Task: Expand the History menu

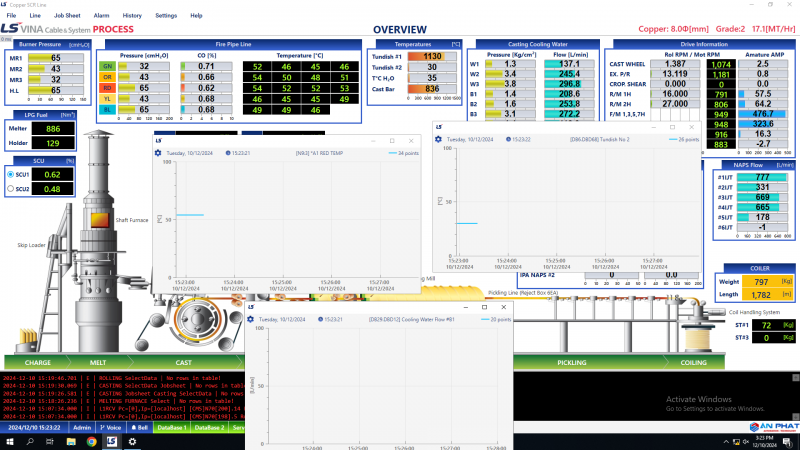Action: point(132,16)
